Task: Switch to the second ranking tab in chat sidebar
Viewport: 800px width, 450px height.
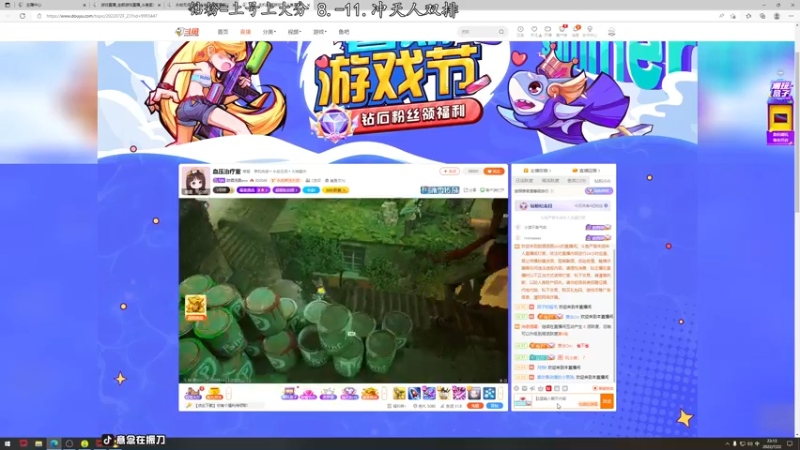Action: pyautogui.click(x=550, y=181)
